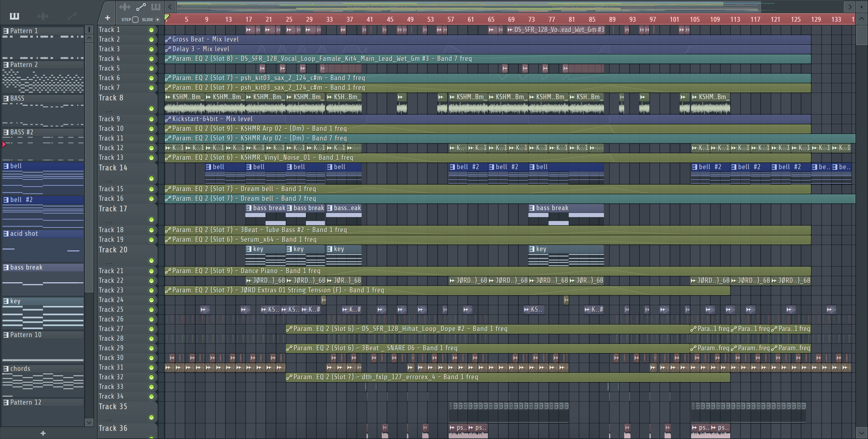Click automation icon of Gross Beat Mix level clip

pyautogui.click(x=168, y=39)
